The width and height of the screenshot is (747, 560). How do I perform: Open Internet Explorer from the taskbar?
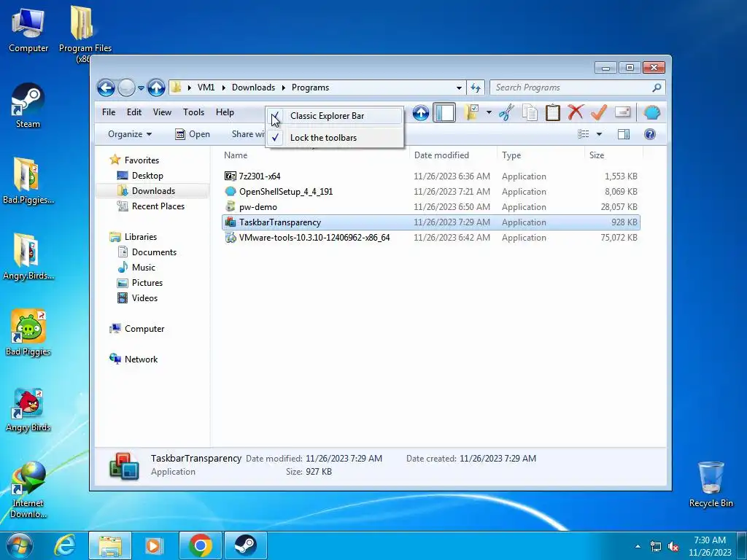pos(65,545)
